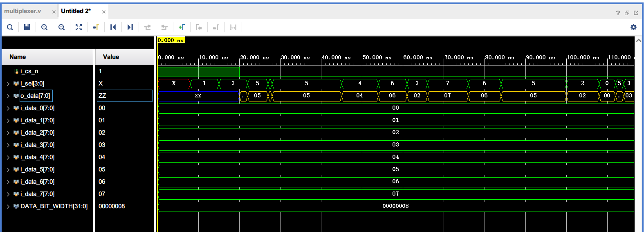Click the Zoom Fit icon
The width and height of the screenshot is (644, 232).
[79, 27]
